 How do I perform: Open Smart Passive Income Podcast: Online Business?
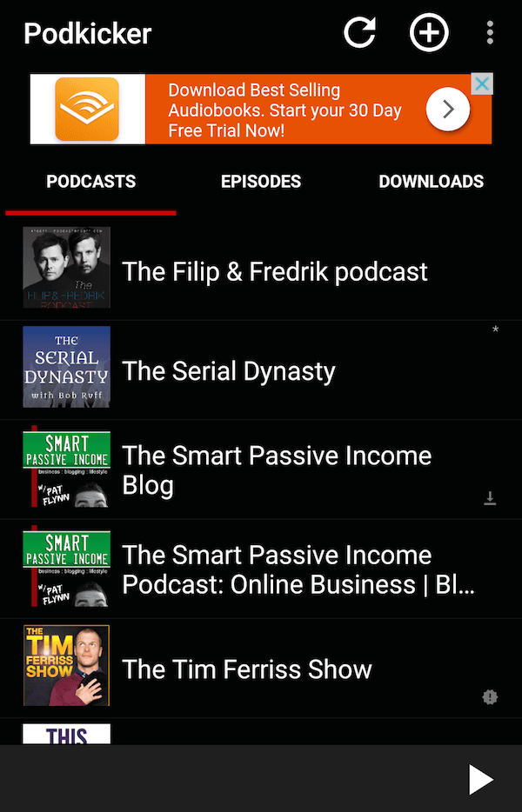pos(261,569)
